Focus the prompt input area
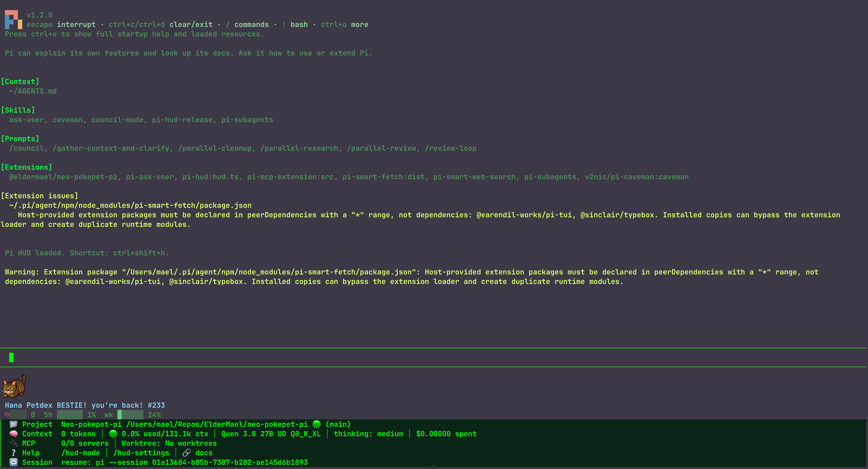The image size is (868, 469). tap(433, 358)
